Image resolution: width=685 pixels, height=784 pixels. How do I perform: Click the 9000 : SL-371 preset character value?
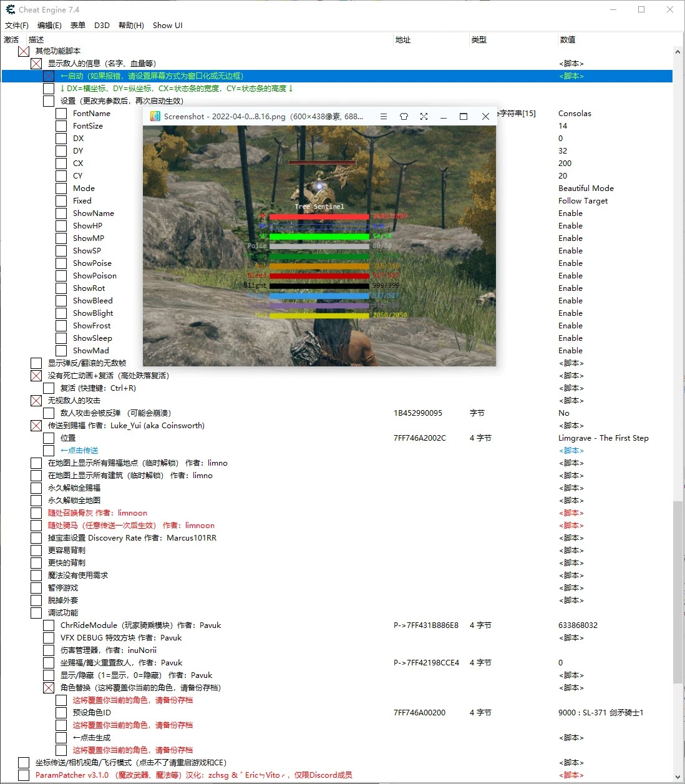tap(601, 713)
